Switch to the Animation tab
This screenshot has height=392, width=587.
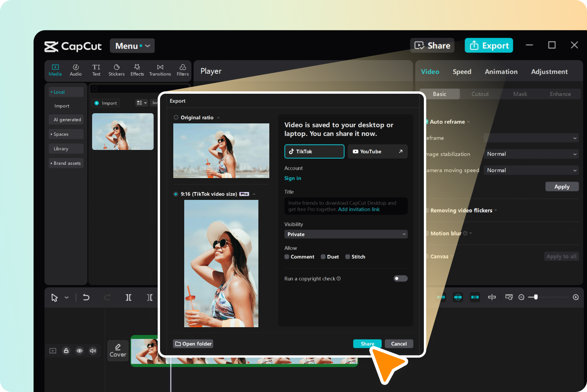(x=501, y=71)
